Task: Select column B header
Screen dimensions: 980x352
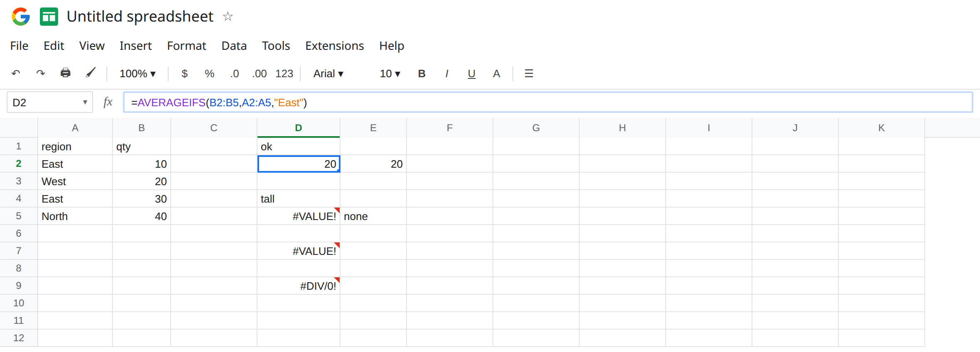Action: [142, 128]
